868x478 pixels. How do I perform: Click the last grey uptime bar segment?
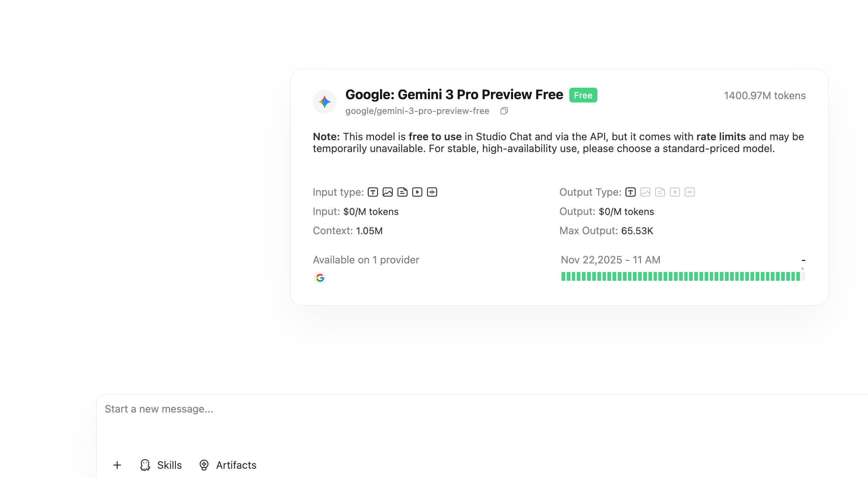click(x=803, y=276)
